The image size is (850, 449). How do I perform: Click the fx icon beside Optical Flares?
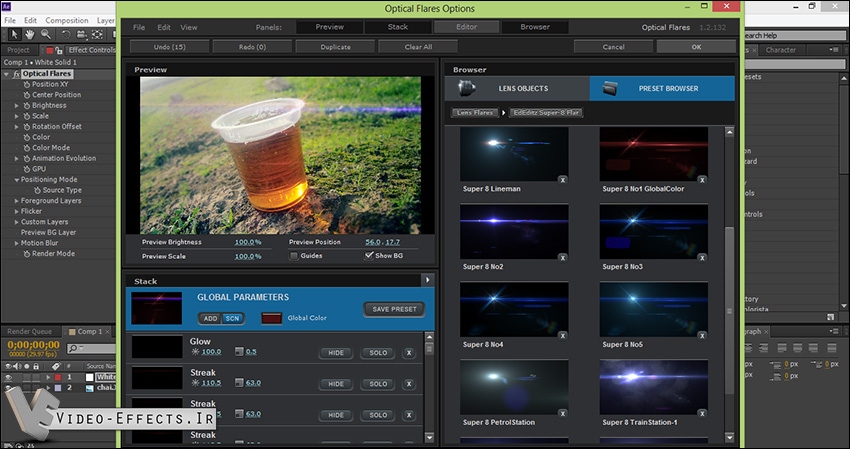pyautogui.click(x=16, y=74)
